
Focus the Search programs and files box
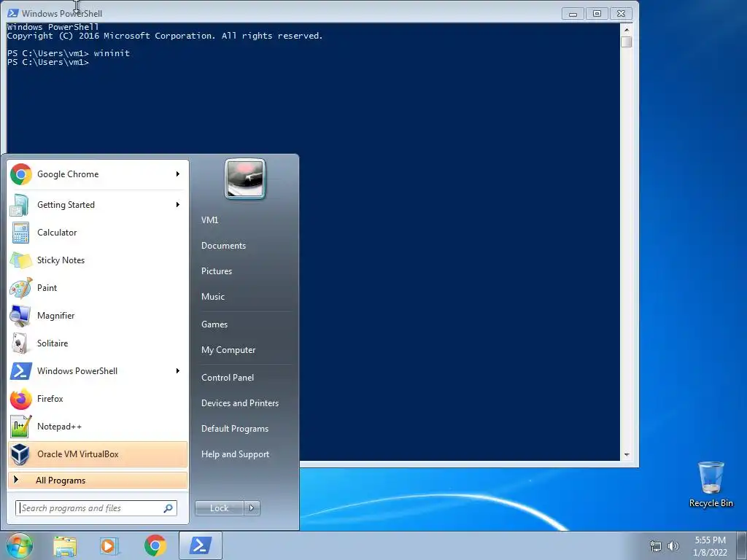(96, 508)
